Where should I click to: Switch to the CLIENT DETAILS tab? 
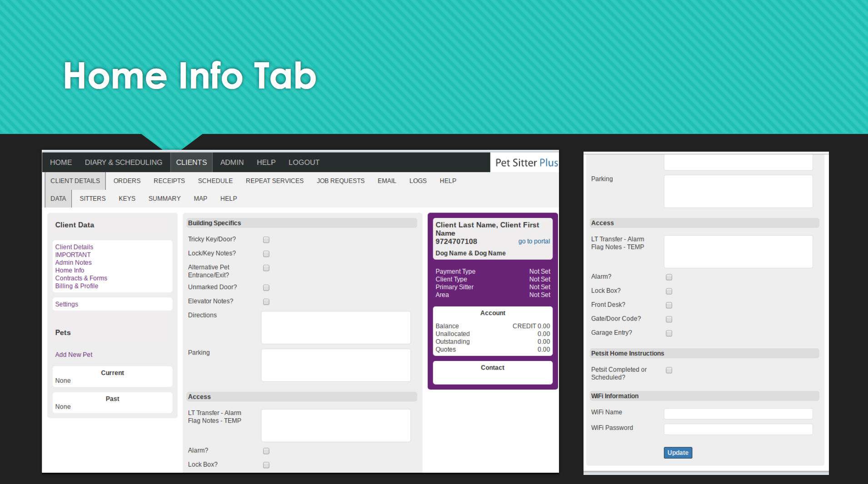pyautogui.click(x=75, y=181)
